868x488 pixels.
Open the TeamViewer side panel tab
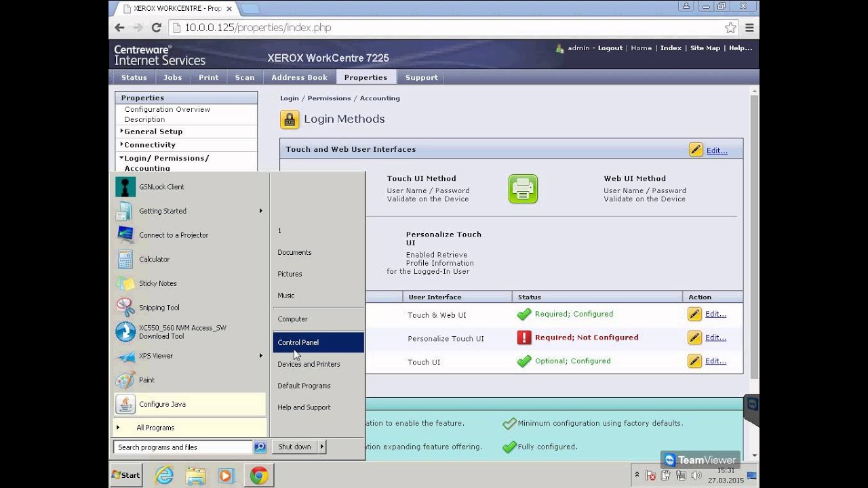pyautogui.click(x=751, y=409)
